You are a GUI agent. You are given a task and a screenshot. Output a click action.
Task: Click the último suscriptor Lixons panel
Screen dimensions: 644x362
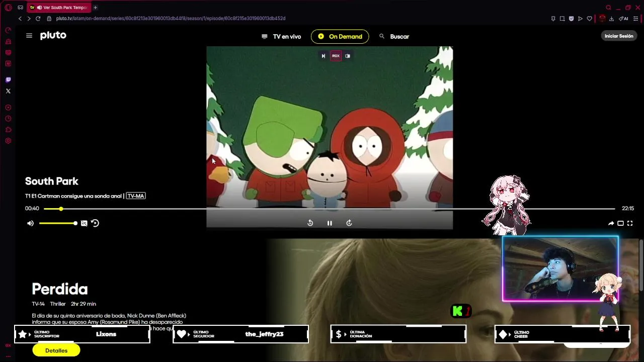click(x=82, y=334)
